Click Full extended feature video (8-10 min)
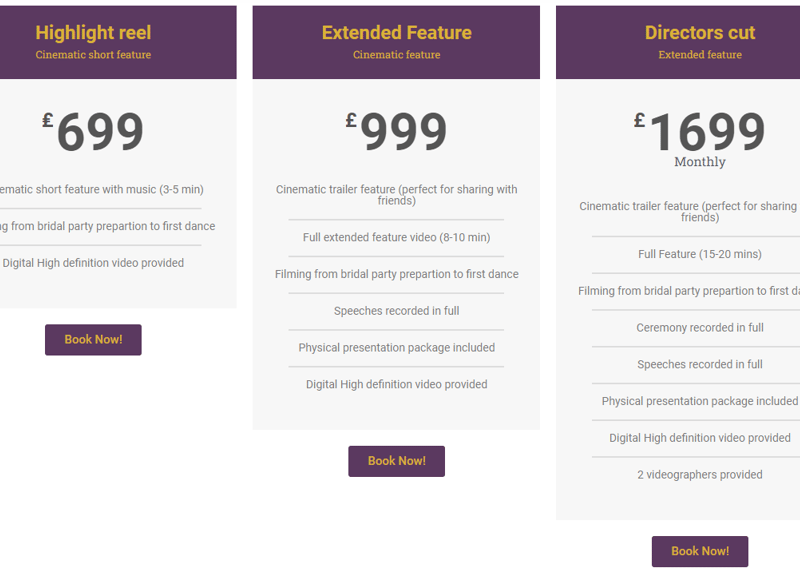This screenshot has width=800, height=572. (396, 238)
